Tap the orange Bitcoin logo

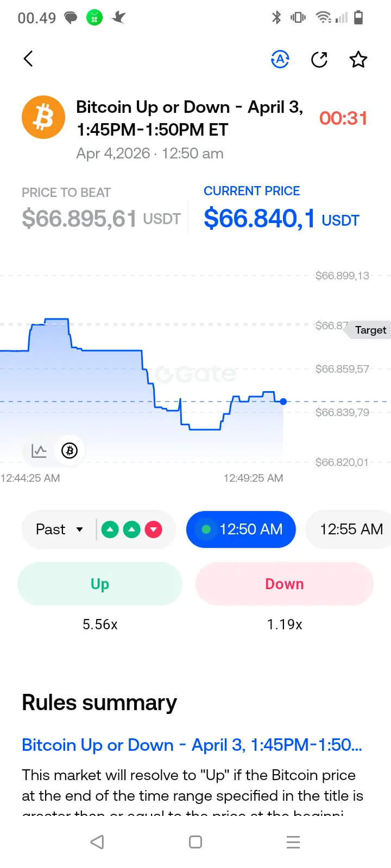(43, 117)
